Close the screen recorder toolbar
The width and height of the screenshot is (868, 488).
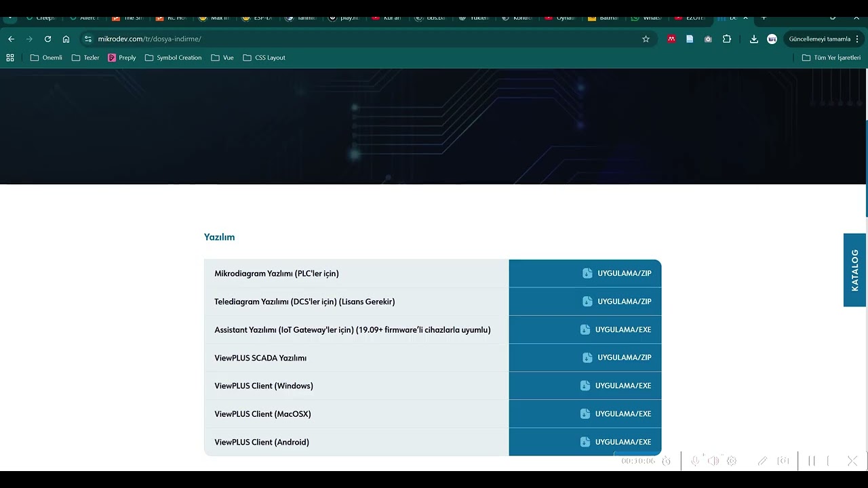tap(852, 461)
